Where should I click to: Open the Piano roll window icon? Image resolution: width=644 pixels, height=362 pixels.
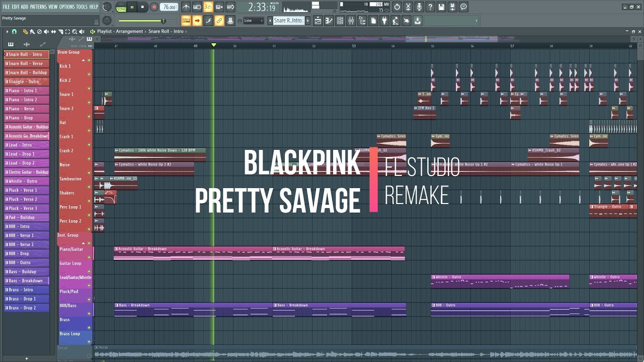(329, 21)
